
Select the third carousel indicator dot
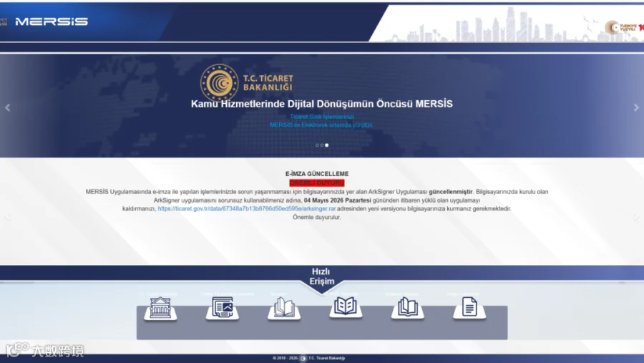click(326, 145)
